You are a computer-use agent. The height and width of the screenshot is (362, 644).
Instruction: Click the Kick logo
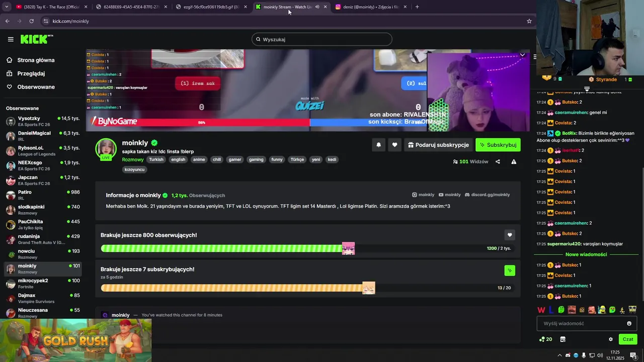click(x=37, y=39)
